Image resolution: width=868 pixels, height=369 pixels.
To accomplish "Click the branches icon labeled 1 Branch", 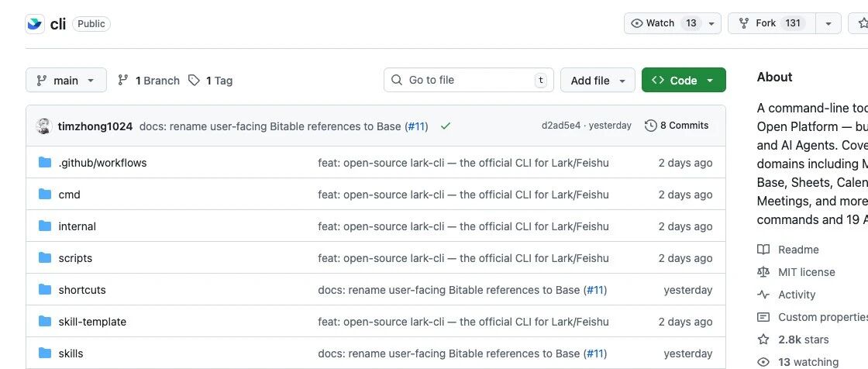I will [x=123, y=81].
